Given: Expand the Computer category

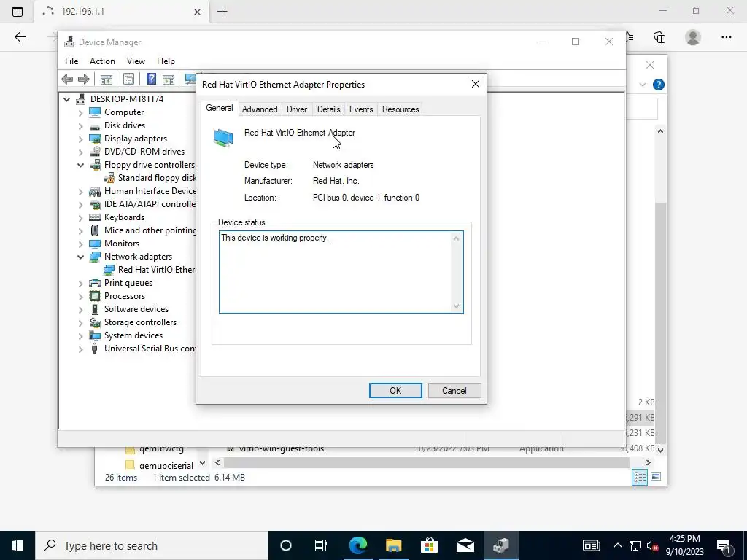Looking at the screenshot, I should pos(80,112).
